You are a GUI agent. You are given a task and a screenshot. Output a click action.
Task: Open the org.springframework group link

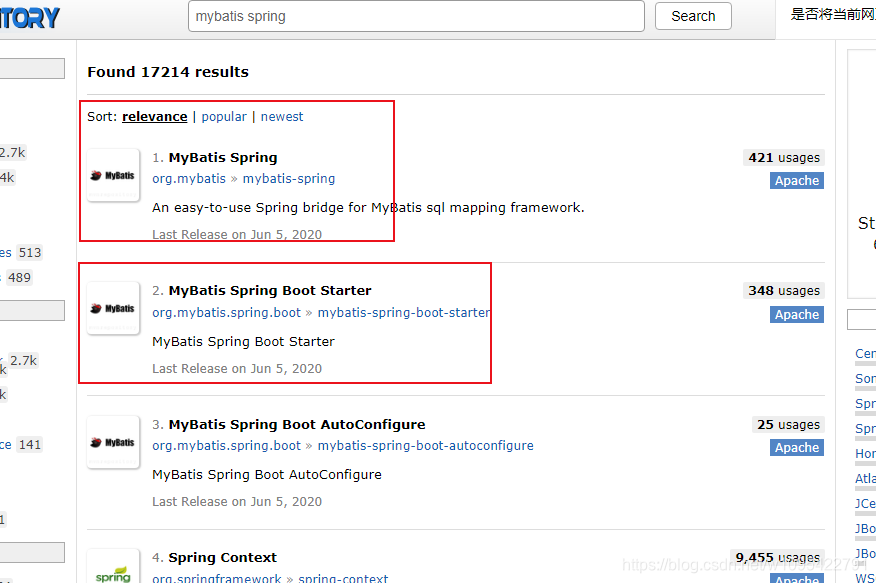217,579
